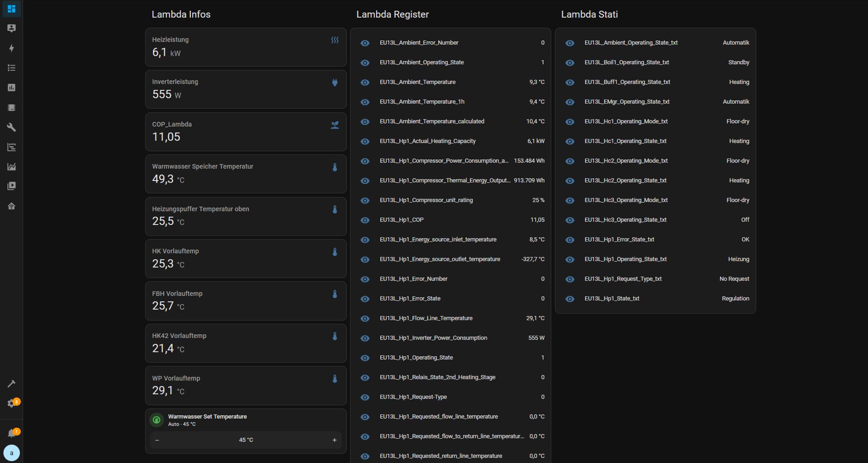Select EU13L_Hp1_Relais_State_2nd_Heating_Stage row

tap(450, 377)
